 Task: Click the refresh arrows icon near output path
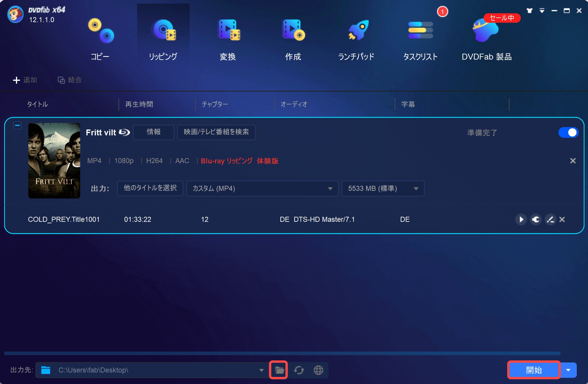tap(299, 370)
